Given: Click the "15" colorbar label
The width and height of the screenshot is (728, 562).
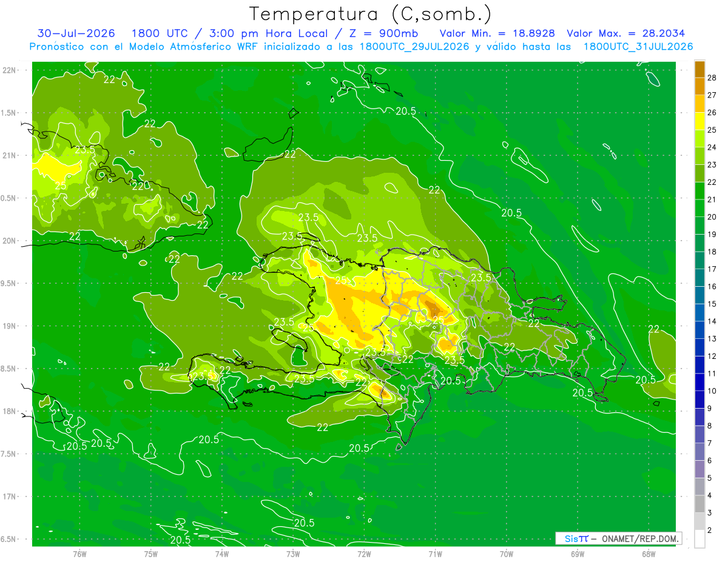Looking at the screenshot, I should pos(712,304).
